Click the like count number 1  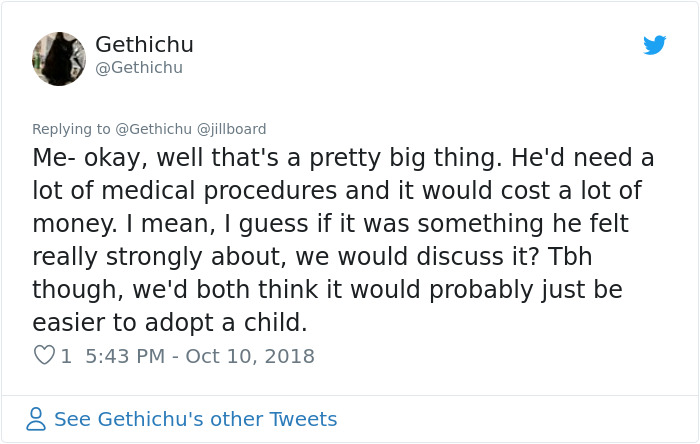[x=66, y=356]
